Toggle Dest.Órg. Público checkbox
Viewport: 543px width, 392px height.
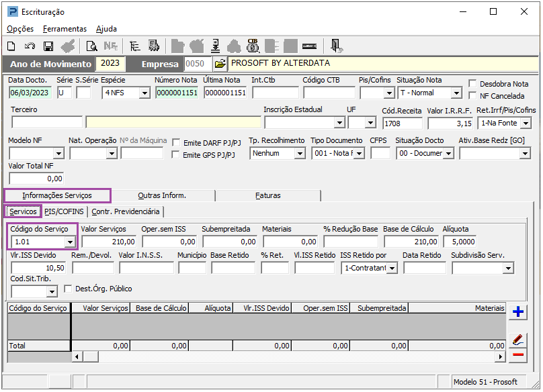[69, 289]
